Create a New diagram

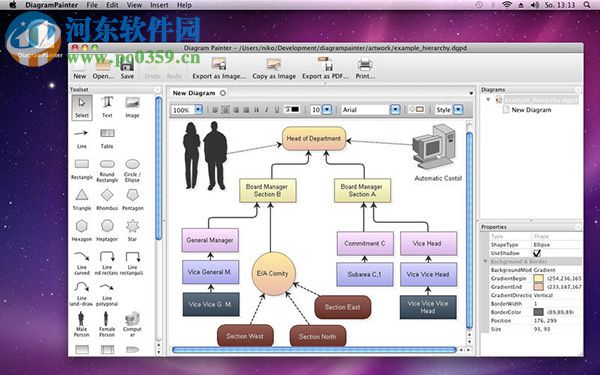pyautogui.click(x=80, y=70)
